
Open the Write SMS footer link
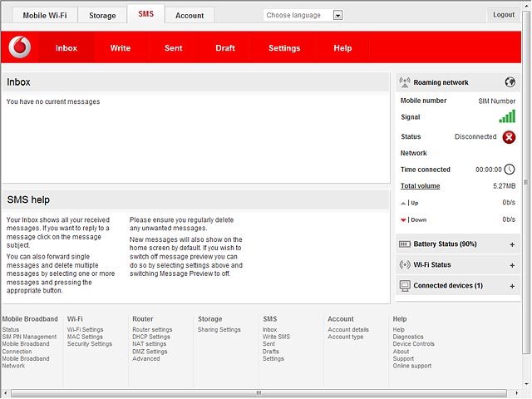click(276, 337)
